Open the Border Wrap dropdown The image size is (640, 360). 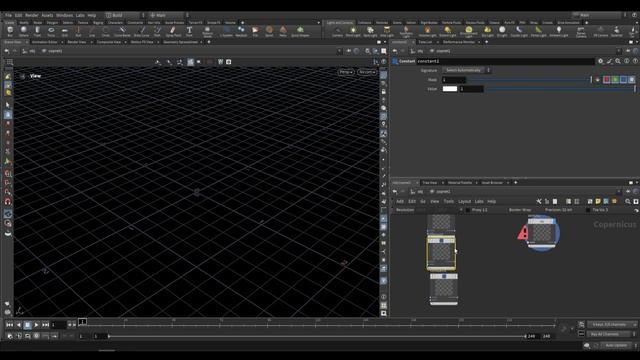(520, 210)
